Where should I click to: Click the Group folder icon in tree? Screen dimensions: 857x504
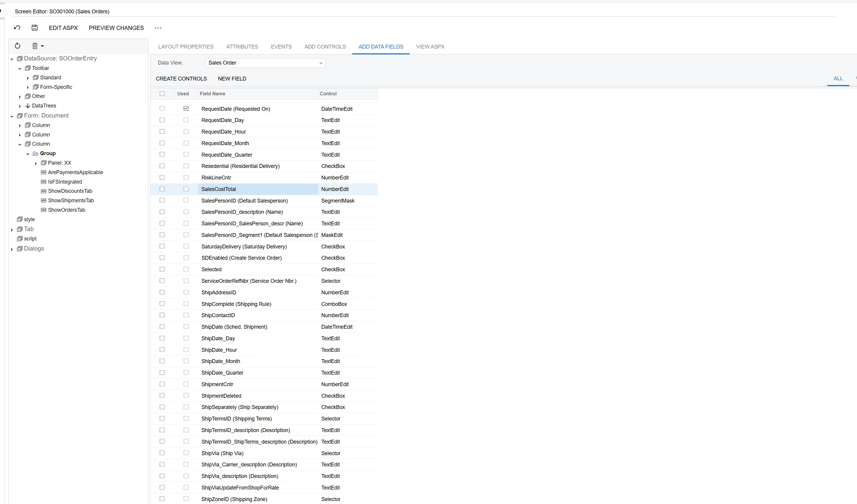coord(35,154)
